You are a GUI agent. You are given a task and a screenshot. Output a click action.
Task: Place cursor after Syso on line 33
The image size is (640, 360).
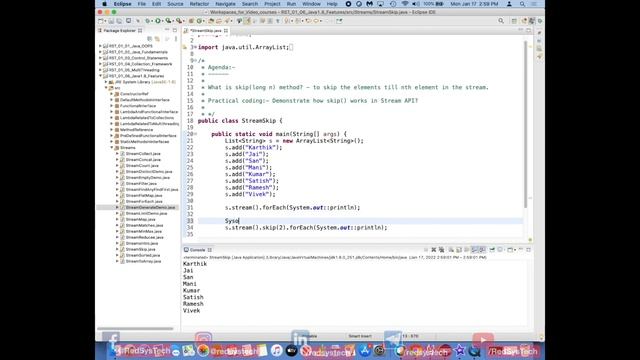pyautogui.click(x=239, y=221)
